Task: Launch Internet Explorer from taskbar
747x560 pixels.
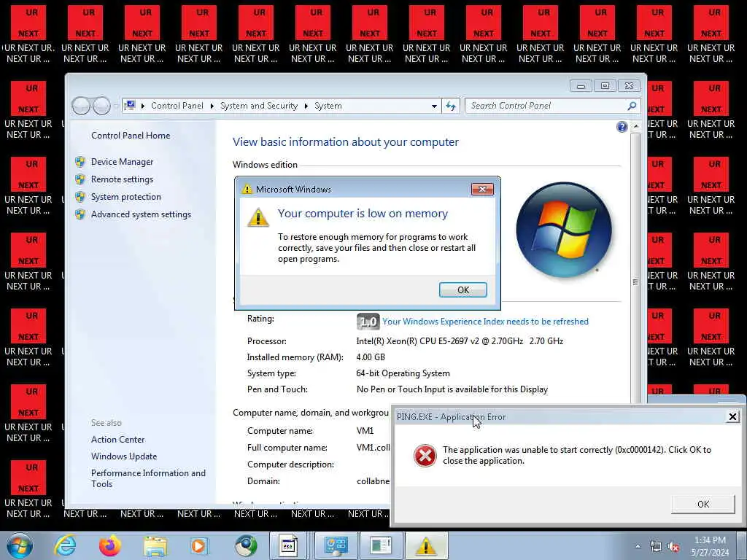Action: (65, 545)
